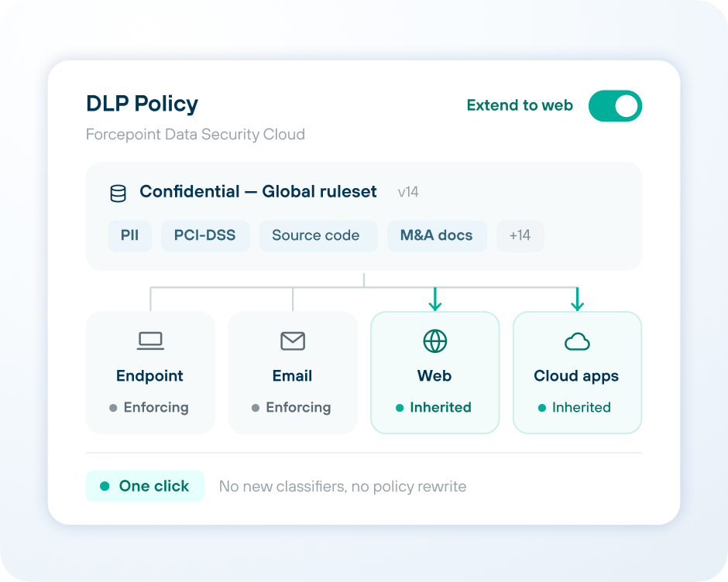
Task: Open the Email channel card
Action: point(293,373)
